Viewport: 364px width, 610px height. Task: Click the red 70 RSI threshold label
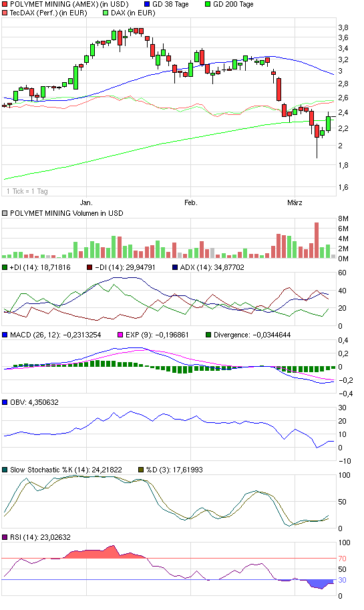click(x=342, y=559)
